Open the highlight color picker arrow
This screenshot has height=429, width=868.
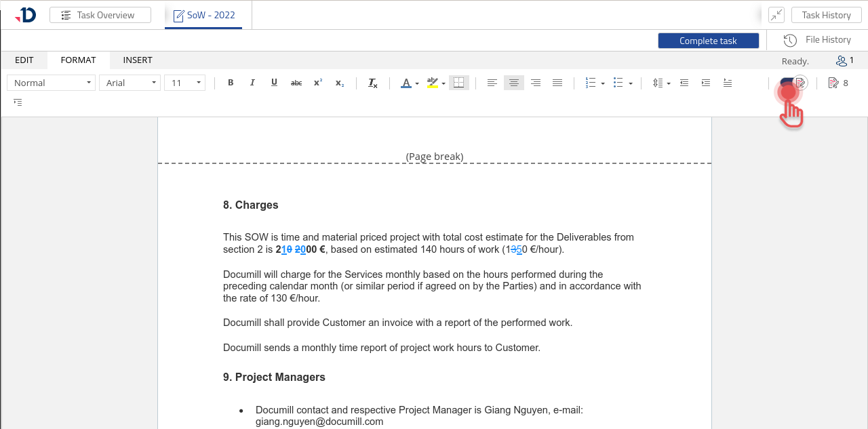(443, 83)
